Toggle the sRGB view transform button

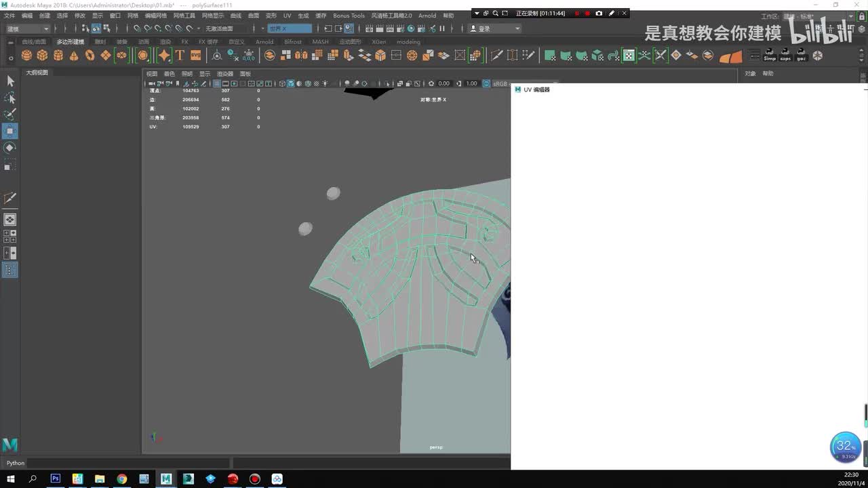486,83
